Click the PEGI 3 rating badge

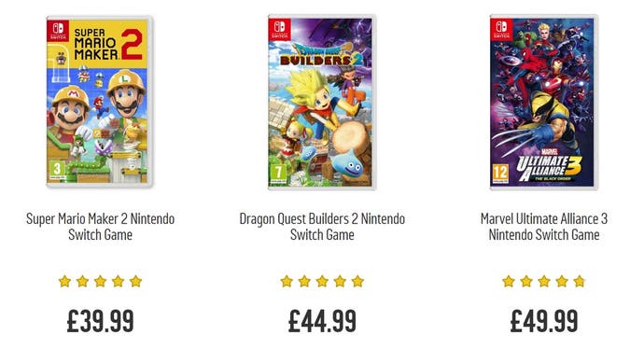tap(57, 171)
